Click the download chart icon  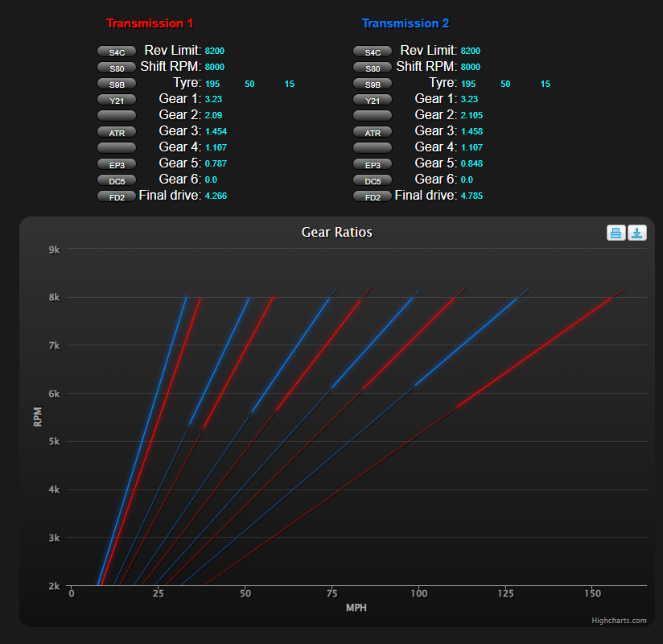tap(636, 233)
